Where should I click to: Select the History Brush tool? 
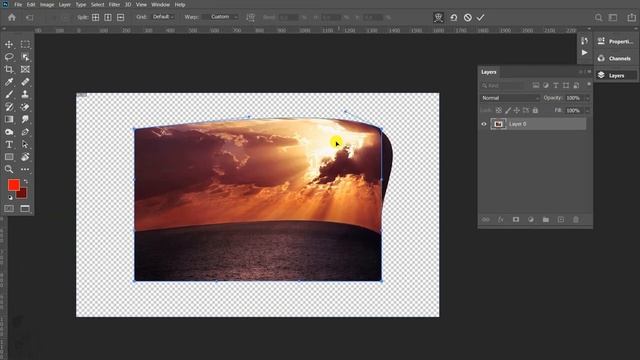(9, 107)
